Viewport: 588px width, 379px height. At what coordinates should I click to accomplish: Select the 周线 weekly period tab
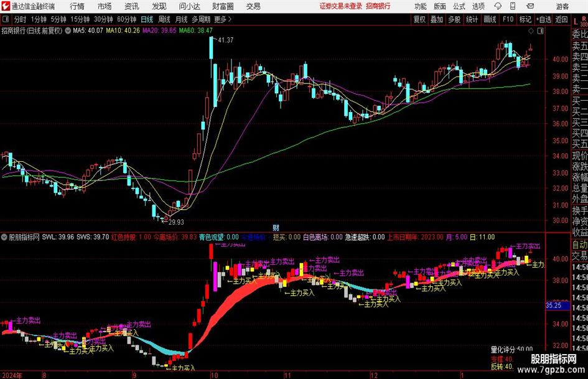(x=164, y=19)
